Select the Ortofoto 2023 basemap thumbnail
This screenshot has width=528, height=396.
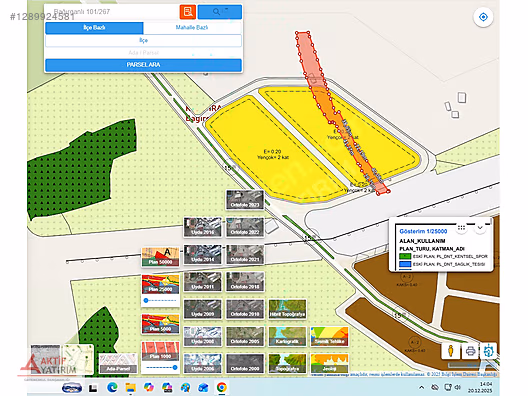245,200
